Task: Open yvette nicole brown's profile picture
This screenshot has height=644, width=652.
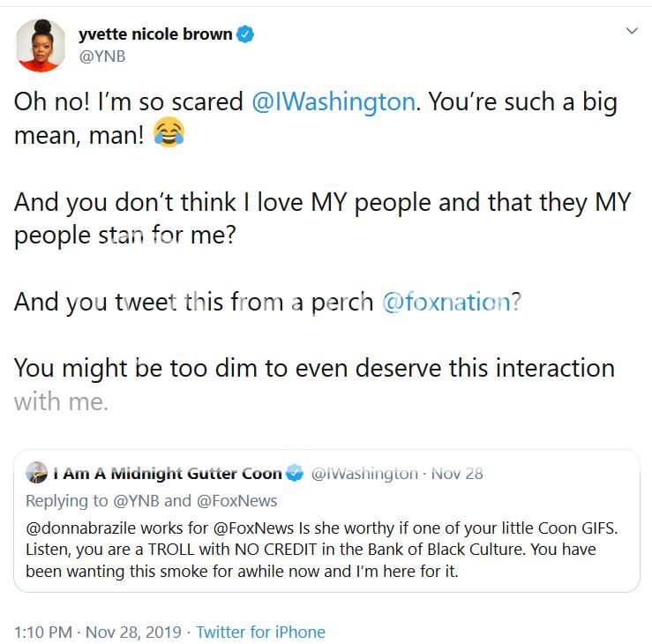Action: [41, 45]
